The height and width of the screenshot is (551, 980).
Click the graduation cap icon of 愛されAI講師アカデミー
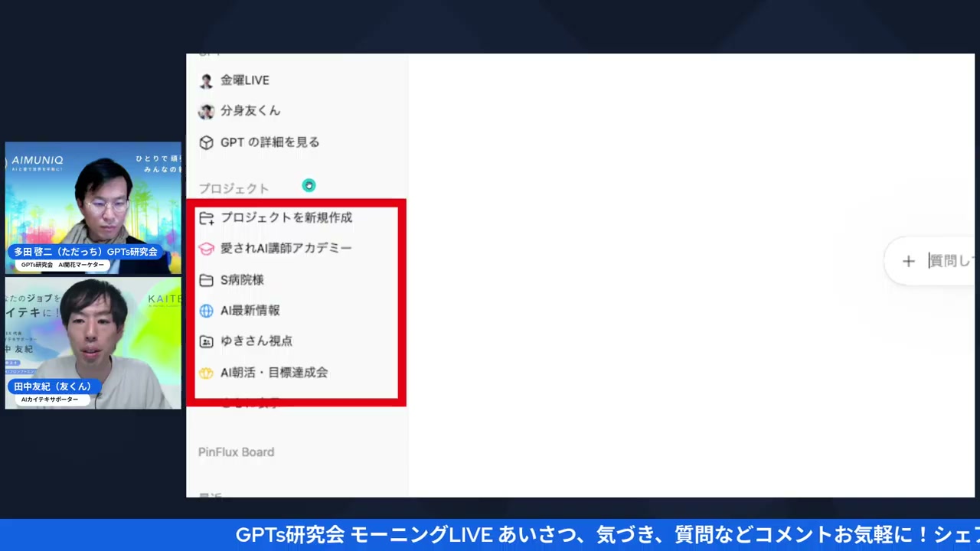pyautogui.click(x=206, y=248)
